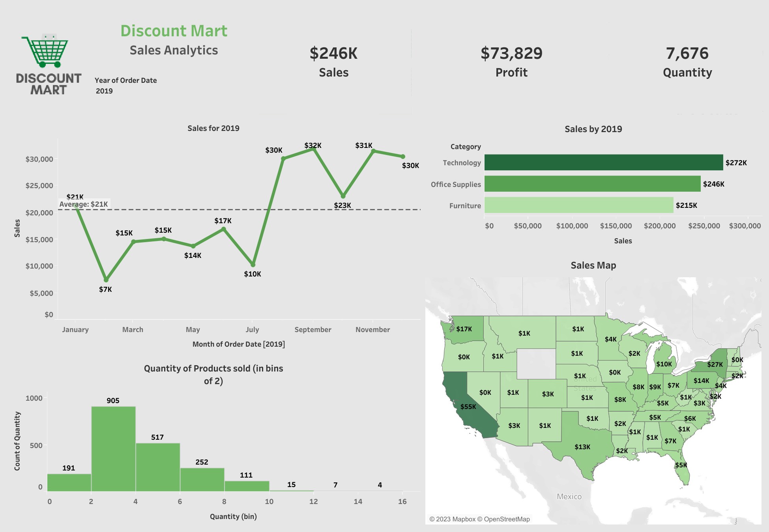The width and height of the screenshot is (769, 532).
Task: Click the $10K July data point
Action: 253,265
